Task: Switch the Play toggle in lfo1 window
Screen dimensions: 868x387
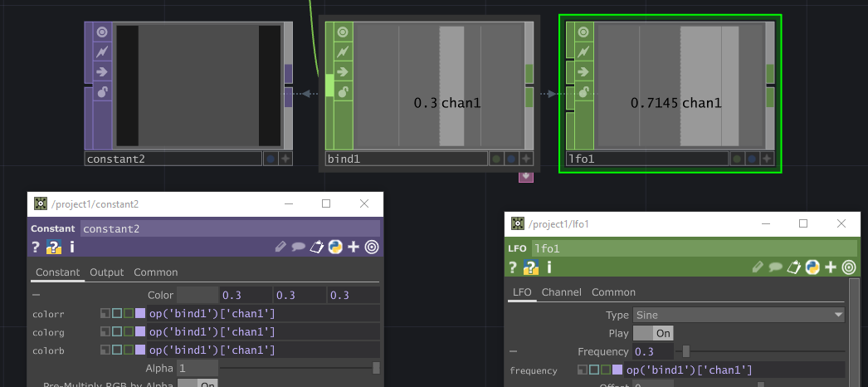Action: (x=653, y=333)
